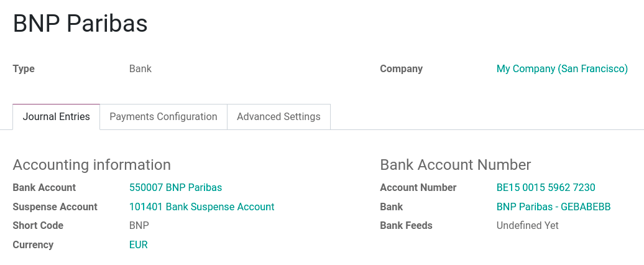This screenshot has height=265, width=644.
Task: Open the 550007 BNP Paribas bank account link
Action: (175, 188)
